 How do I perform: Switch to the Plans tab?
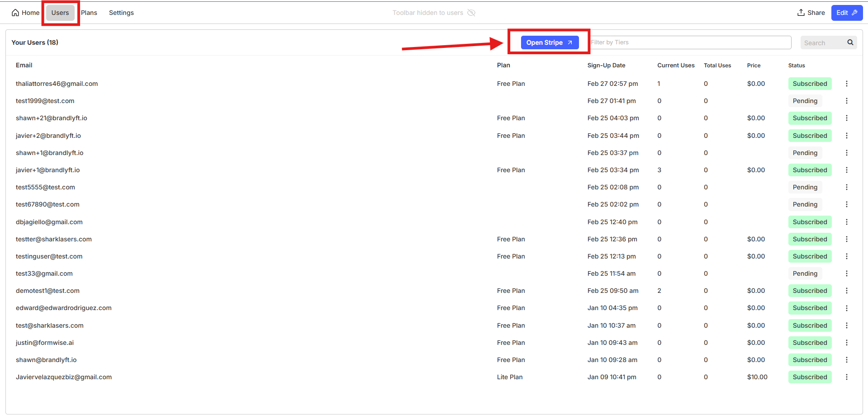coord(89,13)
